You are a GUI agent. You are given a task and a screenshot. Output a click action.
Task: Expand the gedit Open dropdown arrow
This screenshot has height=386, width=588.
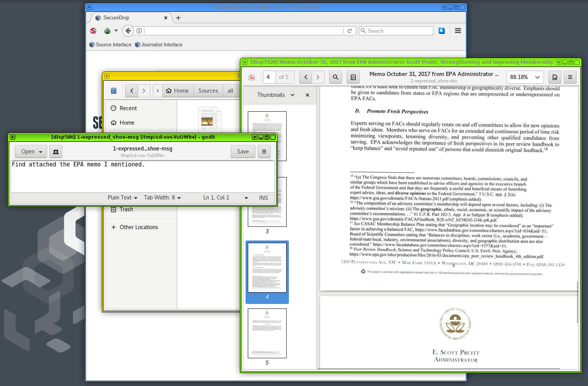41,152
